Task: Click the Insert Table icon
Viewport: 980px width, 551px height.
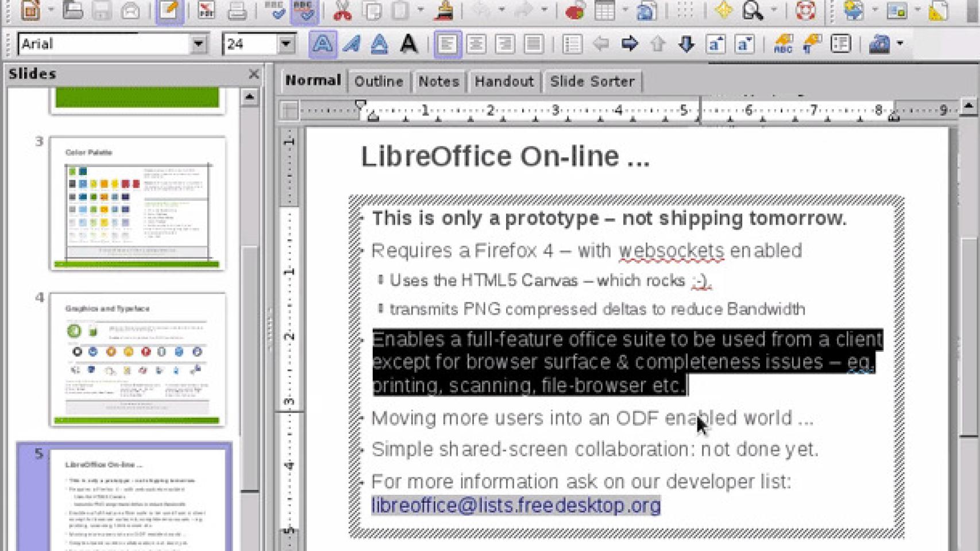Action: click(605, 10)
